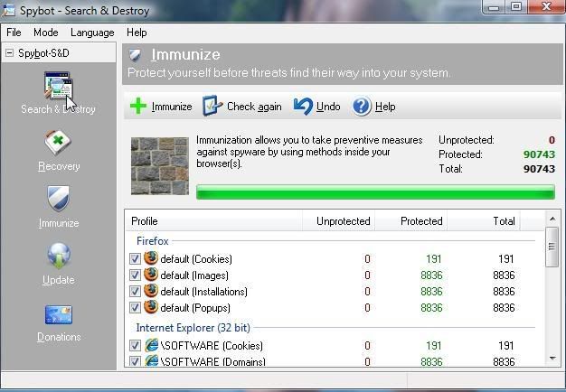Open the Recovery first-aid kit icon

58,142
